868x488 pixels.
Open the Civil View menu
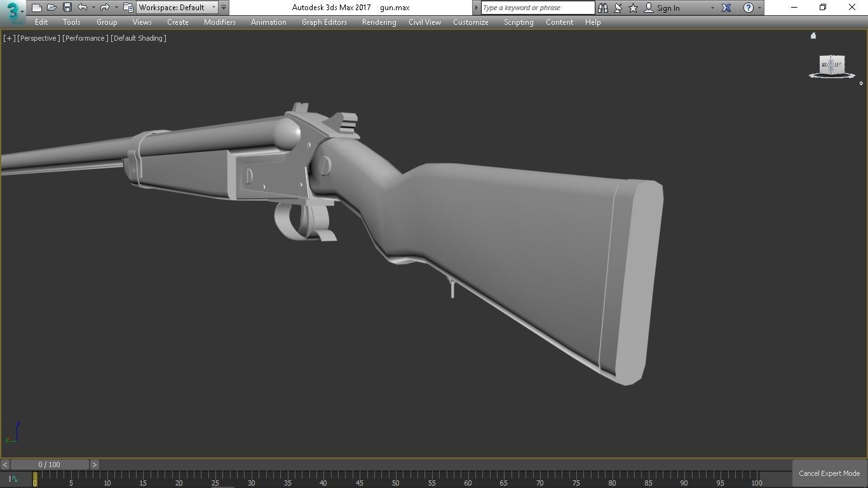(425, 22)
